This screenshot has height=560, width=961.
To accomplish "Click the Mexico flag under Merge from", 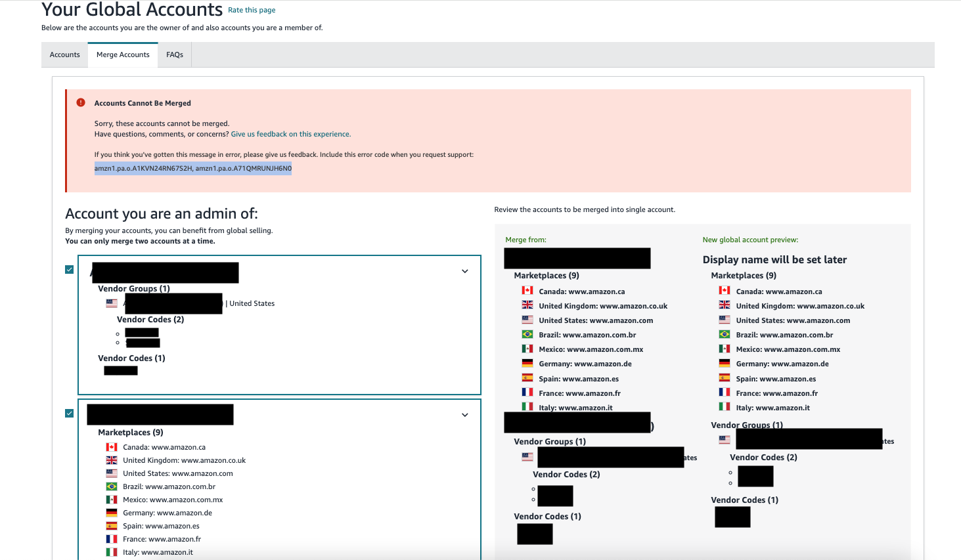I will (527, 349).
